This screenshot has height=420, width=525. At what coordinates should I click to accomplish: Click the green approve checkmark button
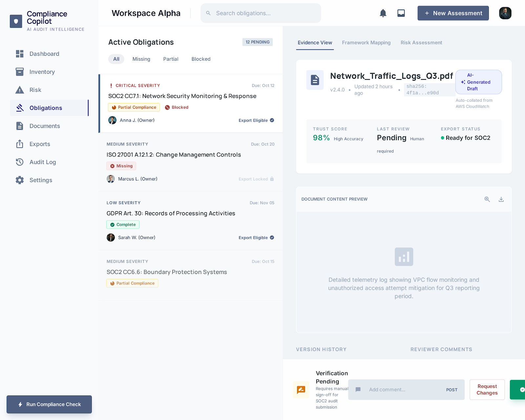[x=518, y=389]
